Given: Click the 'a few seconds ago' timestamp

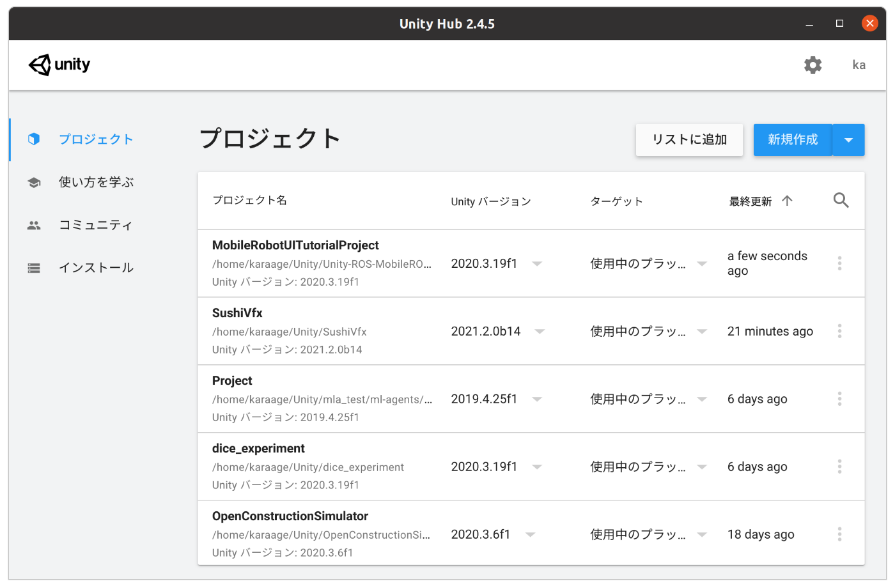Looking at the screenshot, I should coord(767,263).
